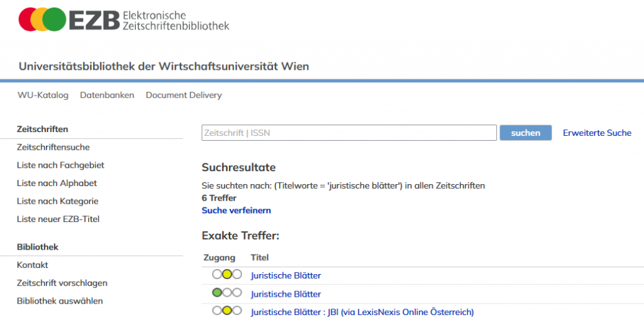Click Universitätsbibliothek der Wirtschaftsuniversität Wien heading
This screenshot has height=320, width=644.
[x=164, y=66]
